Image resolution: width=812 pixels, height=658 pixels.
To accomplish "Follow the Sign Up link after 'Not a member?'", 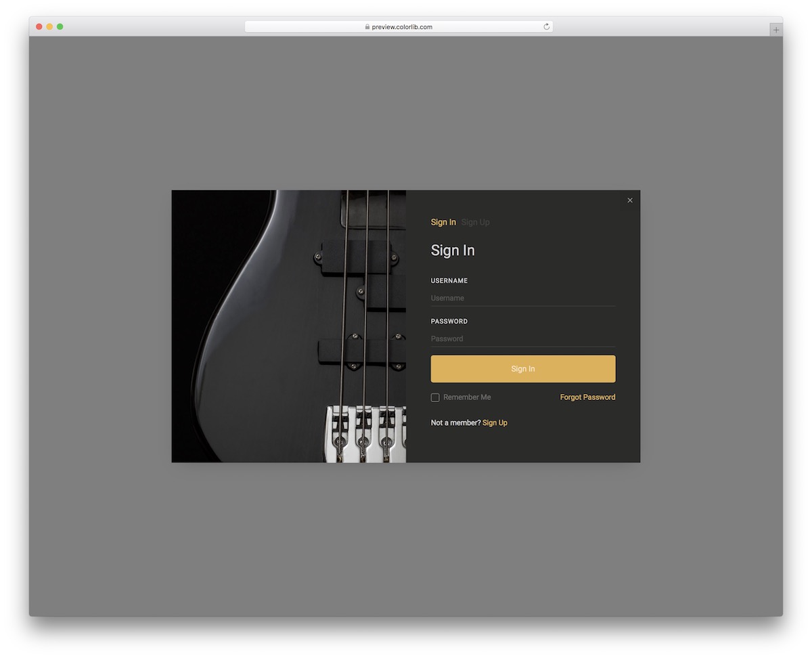I will coord(495,422).
